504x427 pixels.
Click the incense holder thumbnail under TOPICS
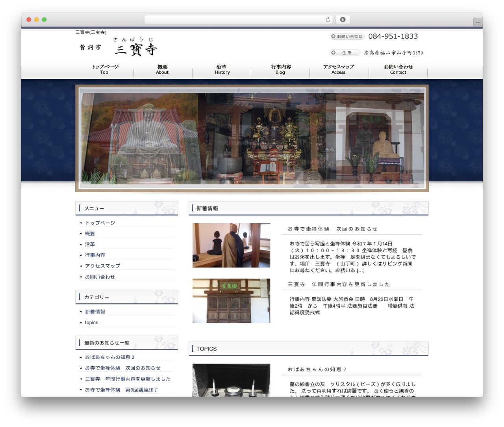(x=231, y=380)
